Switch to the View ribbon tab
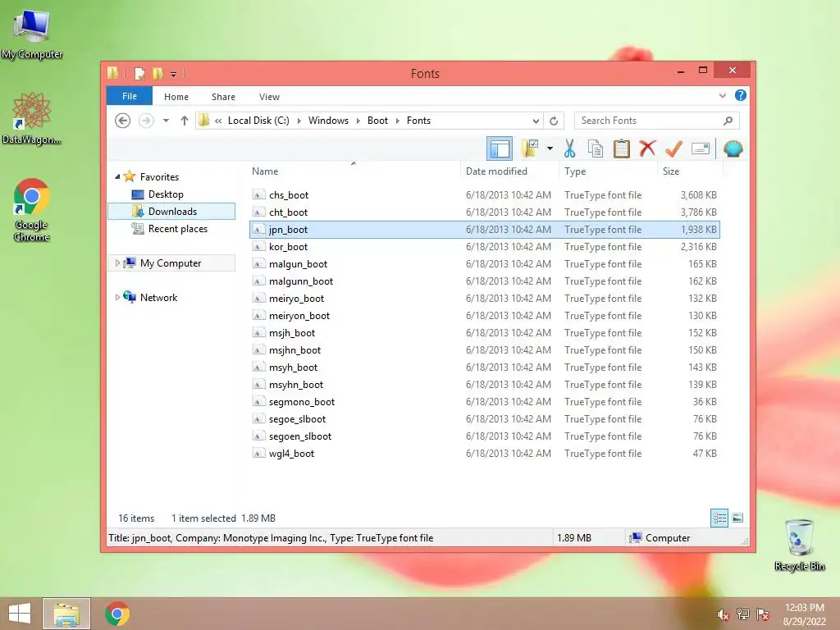The width and height of the screenshot is (840, 630). click(269, 97)
